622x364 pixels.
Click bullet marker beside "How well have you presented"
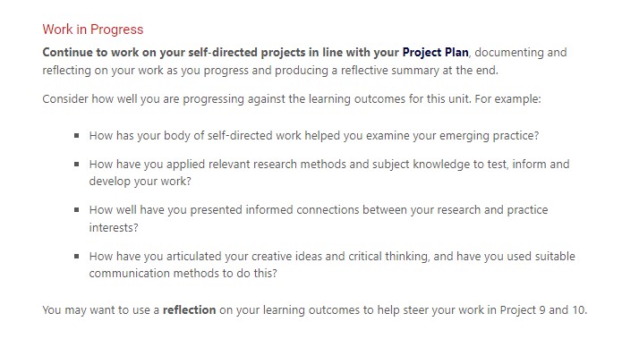point(78,210)
